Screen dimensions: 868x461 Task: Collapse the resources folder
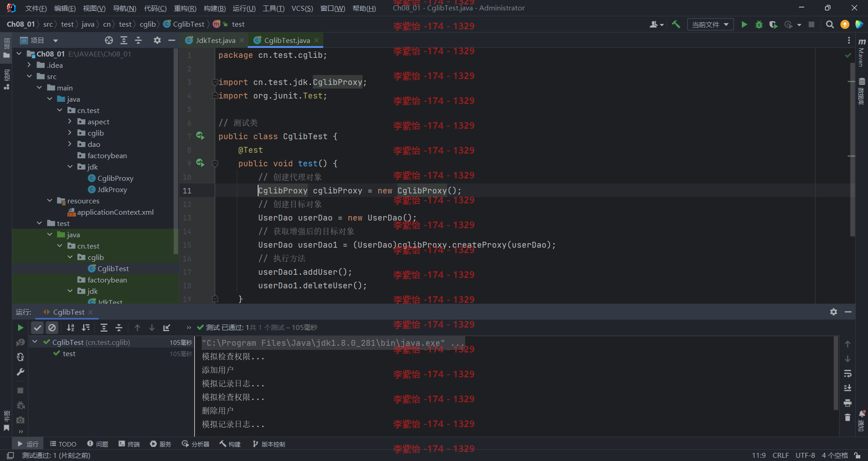(x=50, y=201)
